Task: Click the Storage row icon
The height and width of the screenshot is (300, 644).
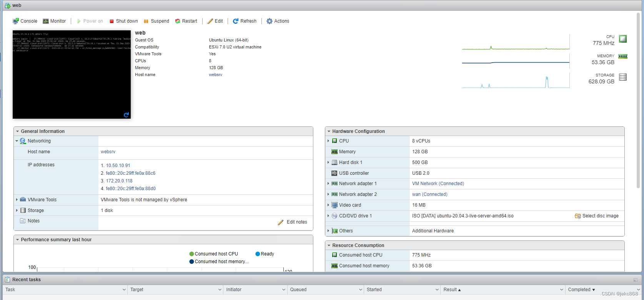Action: tap(23, 210)
